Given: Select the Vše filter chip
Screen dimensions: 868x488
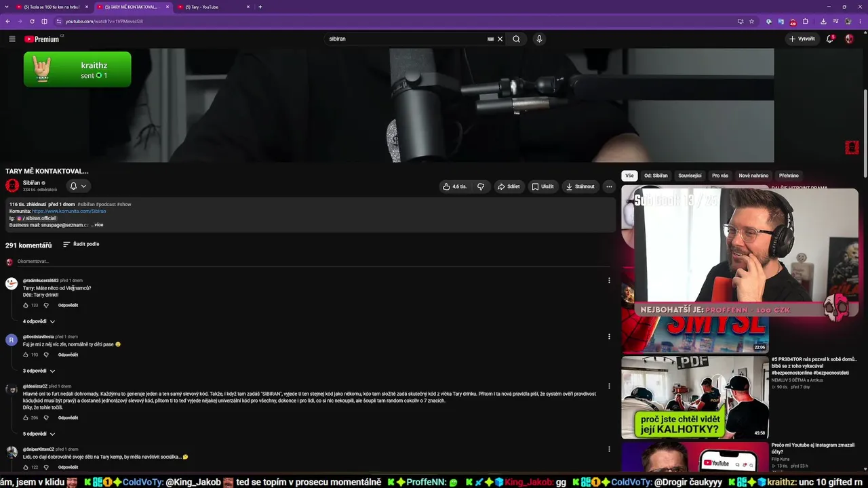Looking at the screenshot, I should [x=629, y=176].
